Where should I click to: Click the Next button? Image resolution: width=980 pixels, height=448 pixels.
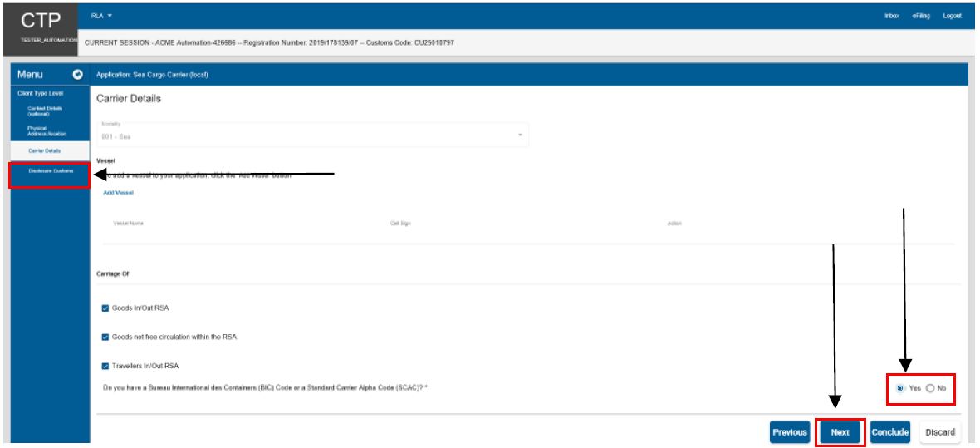[x=840, y=432]
